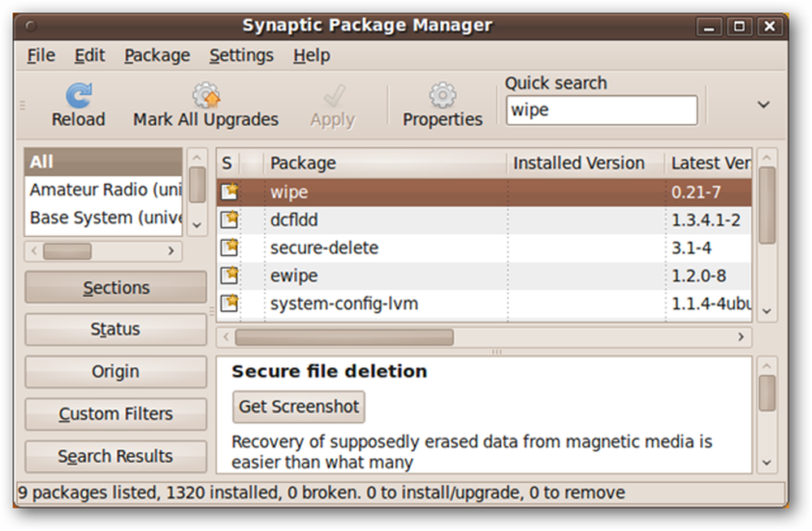Click up arrow of sections list scrollbar
Screen dimensions: 812x531
[x=197, y=158]
